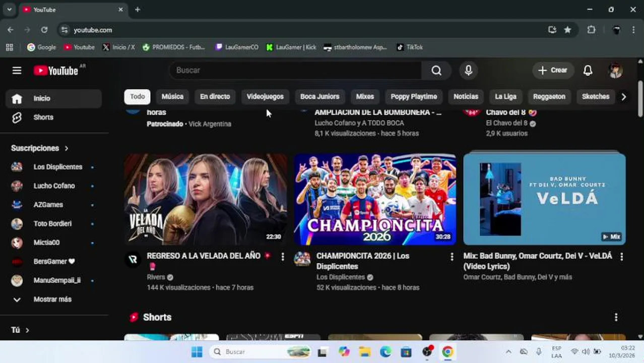Image resolution: width=644 pixels, height=363 pixels.
Task: Click Los Displicentes avatar beside Championcita title
Action: click(302, 259)
